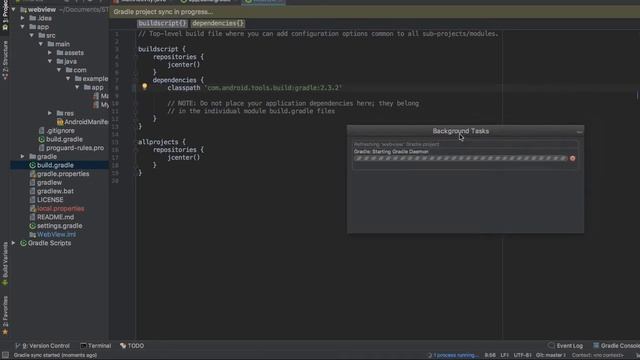Click the tool window toggle icon in status bar
Image resolution: width=640 pixels, height=360 pixels.
click(x=5, y=355)
